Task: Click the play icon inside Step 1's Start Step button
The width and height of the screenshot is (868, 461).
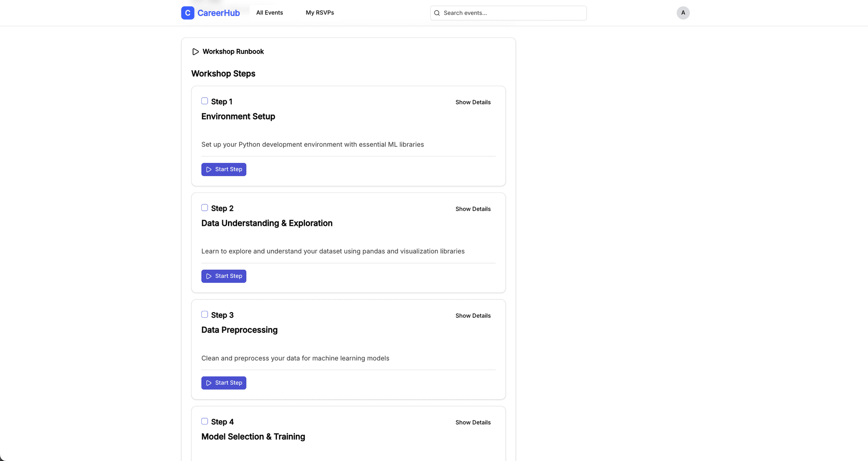Action: 209,169
